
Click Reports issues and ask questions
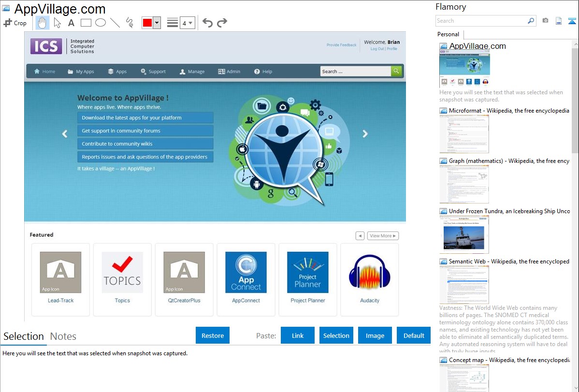(145, 157)
